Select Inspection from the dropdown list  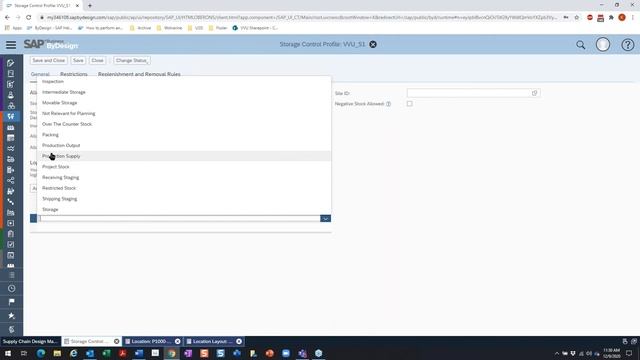tap(184, 82)
